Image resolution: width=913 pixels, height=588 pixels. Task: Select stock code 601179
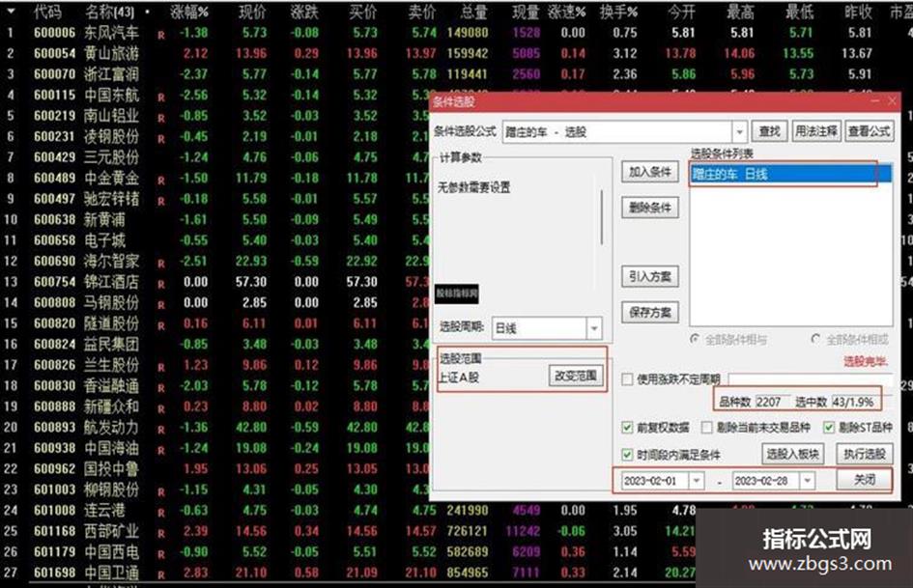tap(55, 552)
